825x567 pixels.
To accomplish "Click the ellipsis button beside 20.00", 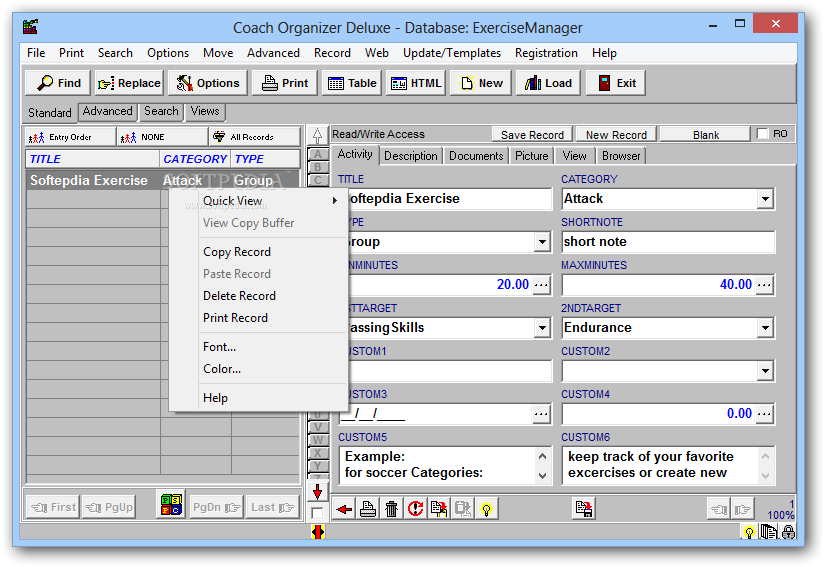I will 541,285.
